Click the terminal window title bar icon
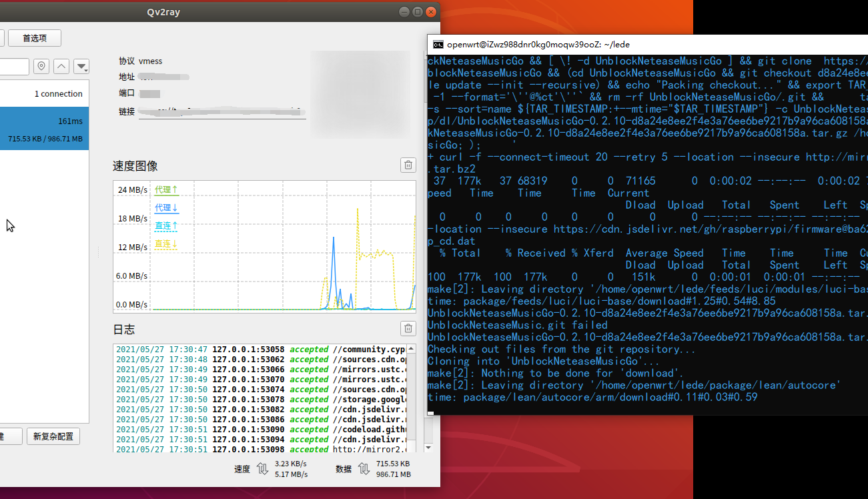The height and width of the screenshot is (499, 868). coord(438,45)
